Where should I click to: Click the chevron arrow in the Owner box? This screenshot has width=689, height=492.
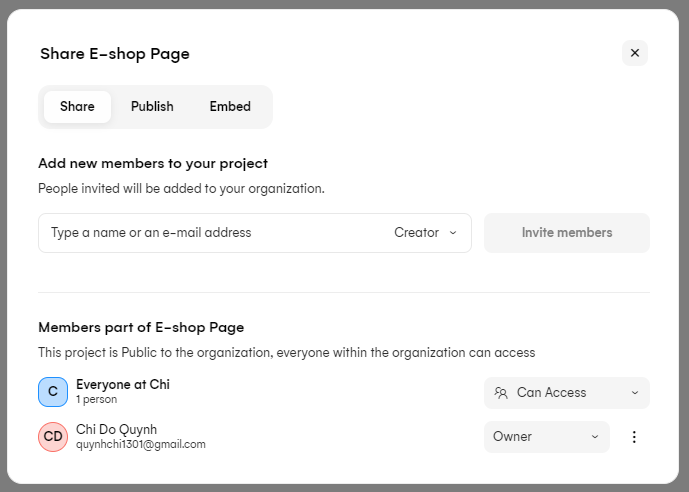coord(594,437)
